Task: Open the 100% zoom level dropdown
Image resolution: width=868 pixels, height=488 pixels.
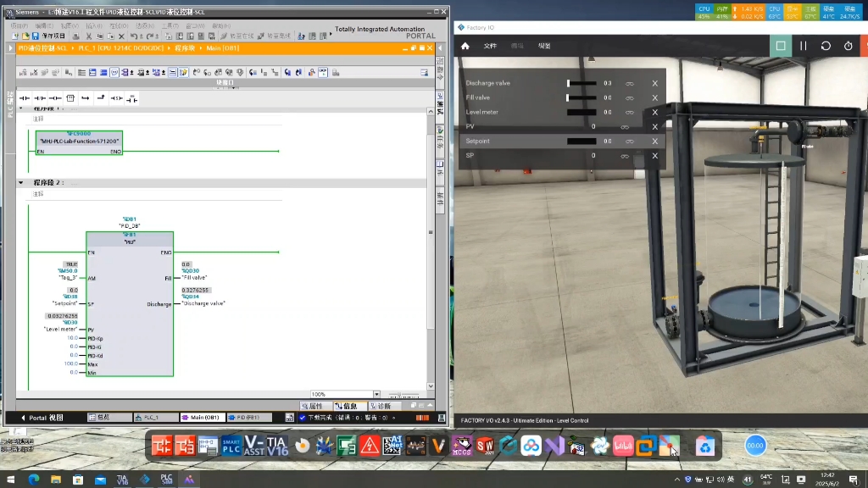Action: coord(376,394)
